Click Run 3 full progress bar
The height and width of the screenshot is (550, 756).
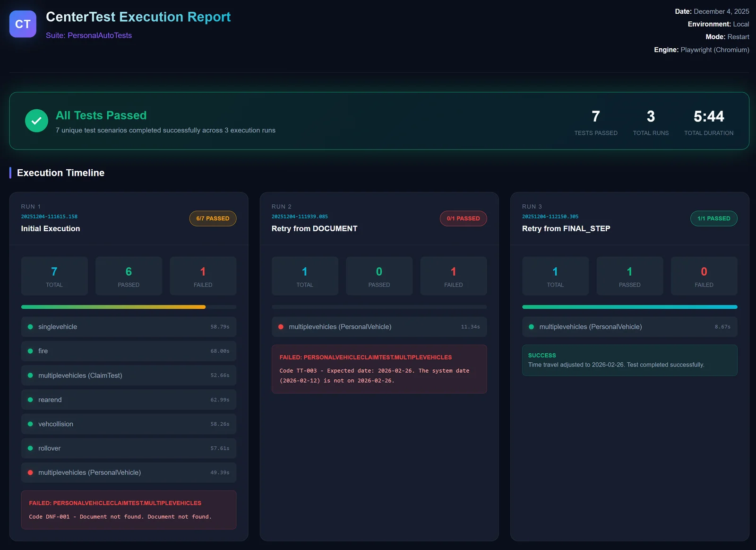pos(629,307)
